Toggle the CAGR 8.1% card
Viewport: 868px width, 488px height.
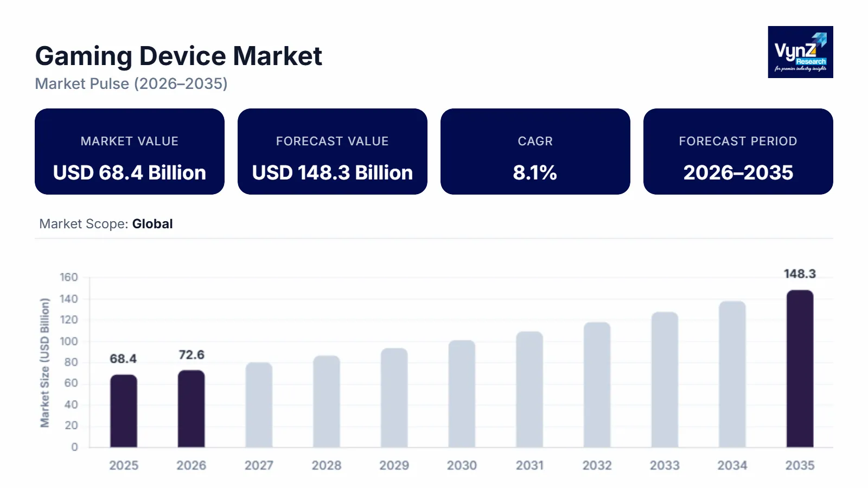coord(535,151)
